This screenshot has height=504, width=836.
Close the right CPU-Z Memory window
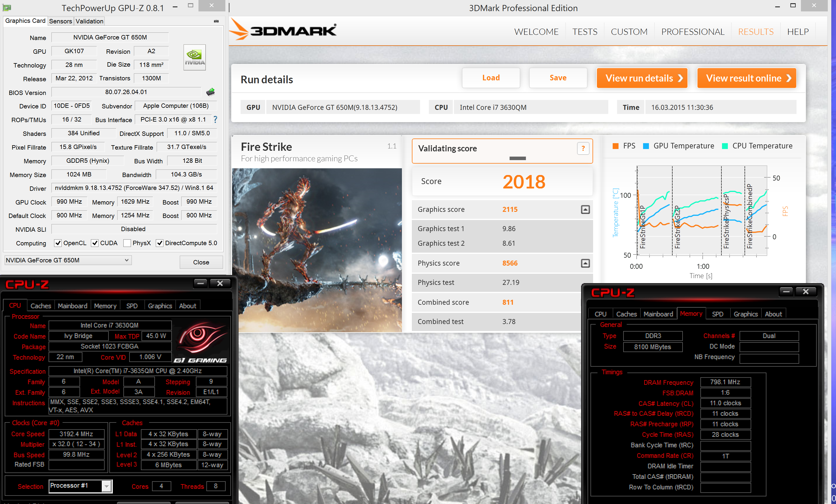(806, 291)
